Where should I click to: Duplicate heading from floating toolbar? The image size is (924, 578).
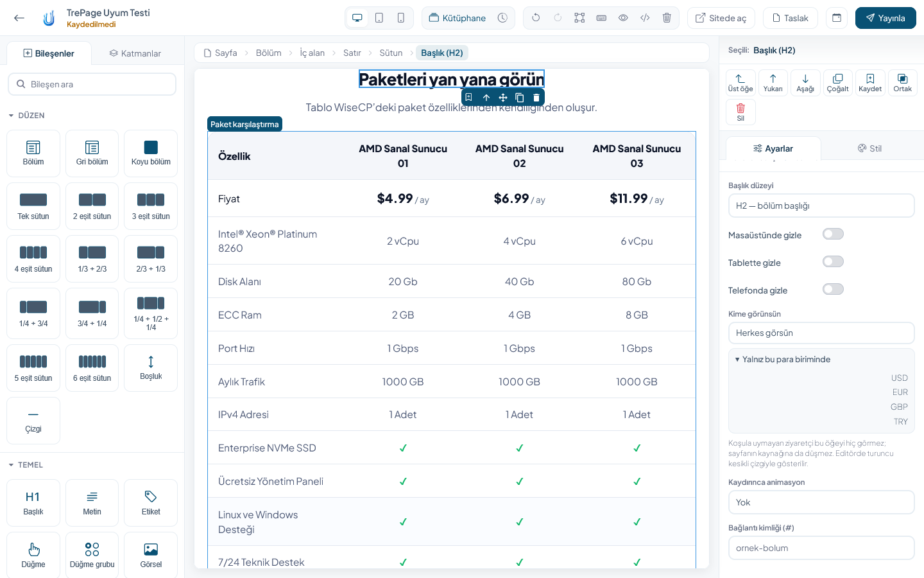pos(520,98)
